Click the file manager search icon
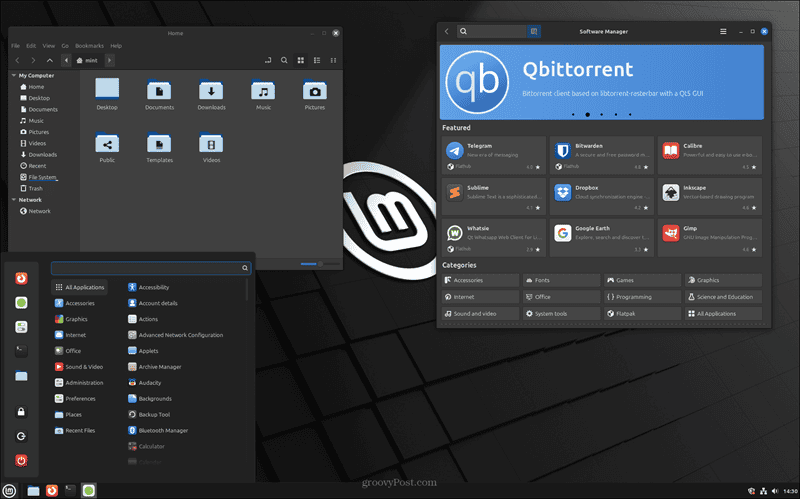 coord(284,60)
